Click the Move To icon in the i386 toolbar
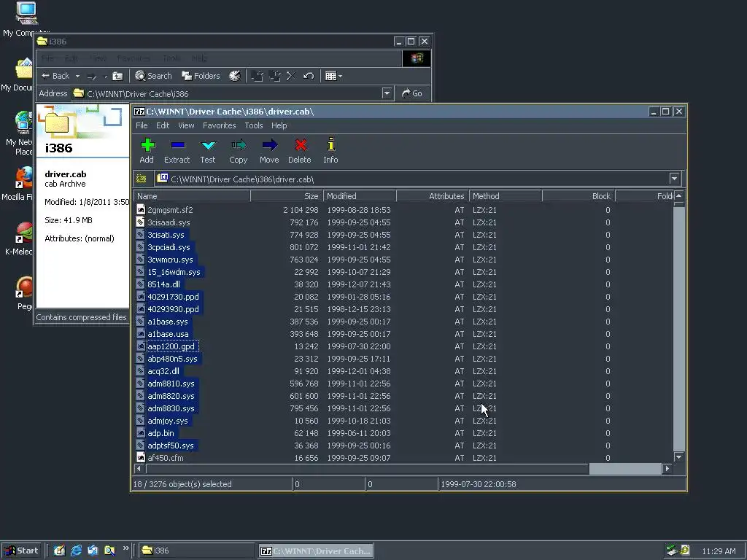Viewport: 747px width, 560px height. (258, 76)
